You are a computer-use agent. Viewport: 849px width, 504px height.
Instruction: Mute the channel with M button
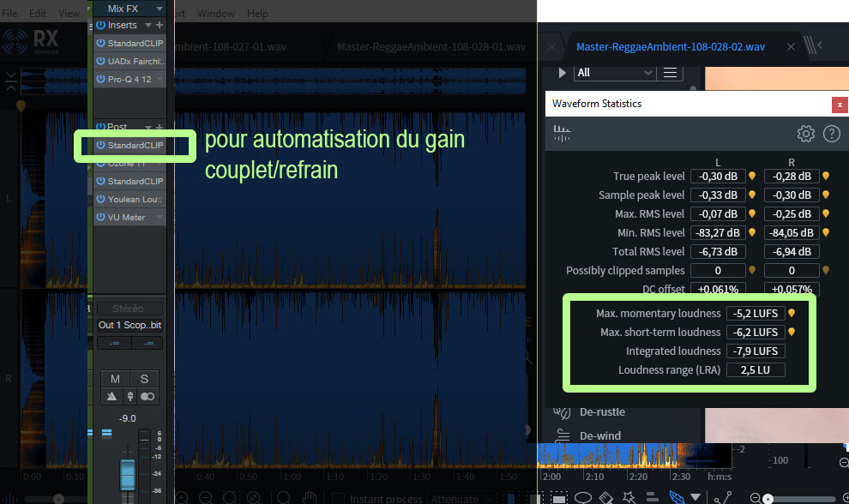[115, 379]
